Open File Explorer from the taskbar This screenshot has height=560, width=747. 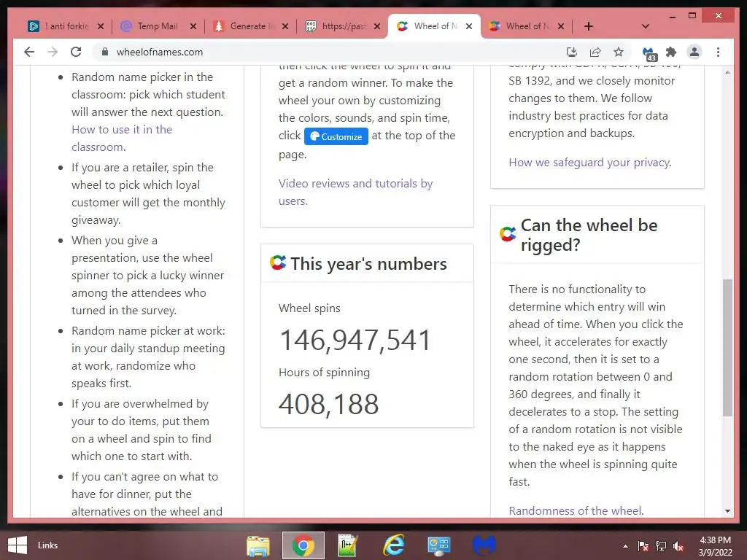pyautogui.click(x=258, y=545)
